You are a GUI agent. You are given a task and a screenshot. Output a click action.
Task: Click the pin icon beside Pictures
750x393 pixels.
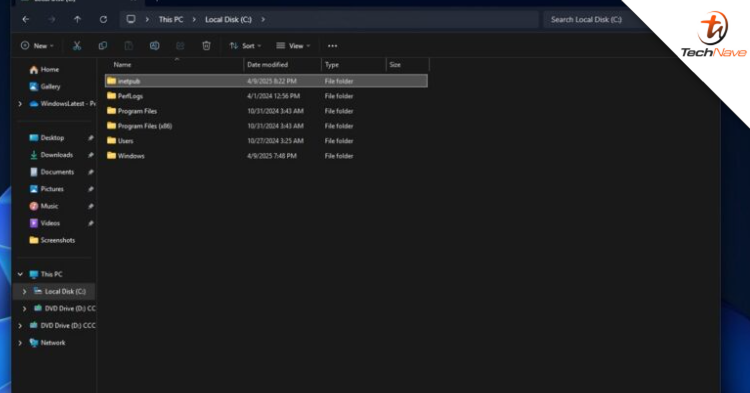point(90,189)
